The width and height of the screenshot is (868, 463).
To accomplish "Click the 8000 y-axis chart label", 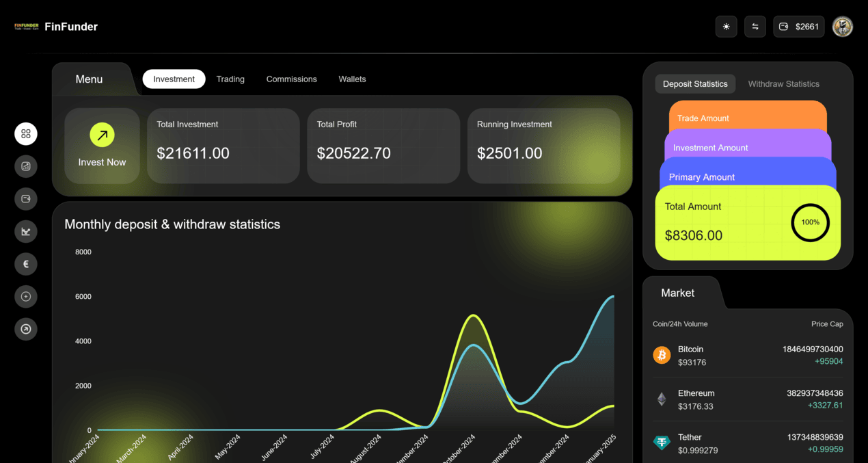I will [83, 252].
